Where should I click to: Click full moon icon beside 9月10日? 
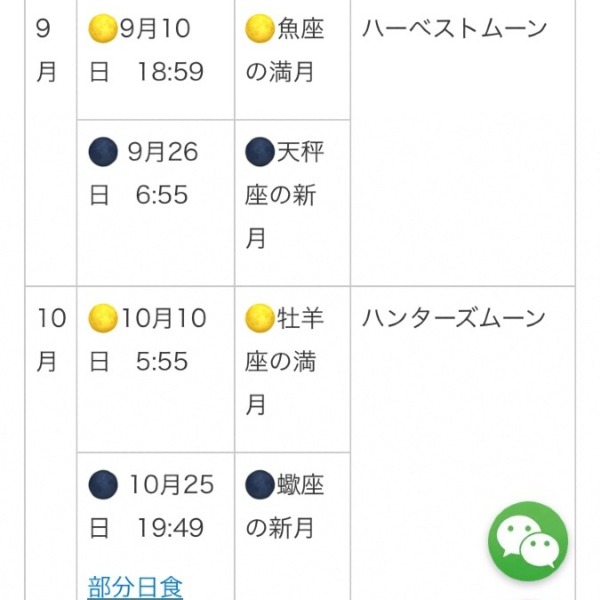pyautogui.click(x=103, y=29)
